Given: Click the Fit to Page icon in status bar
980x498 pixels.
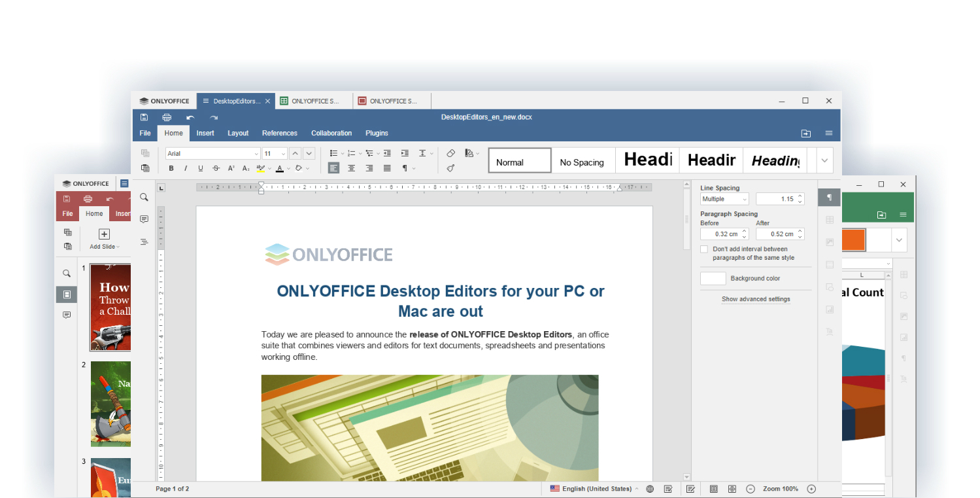Looking at the screenshot, I should coord(714,489).
